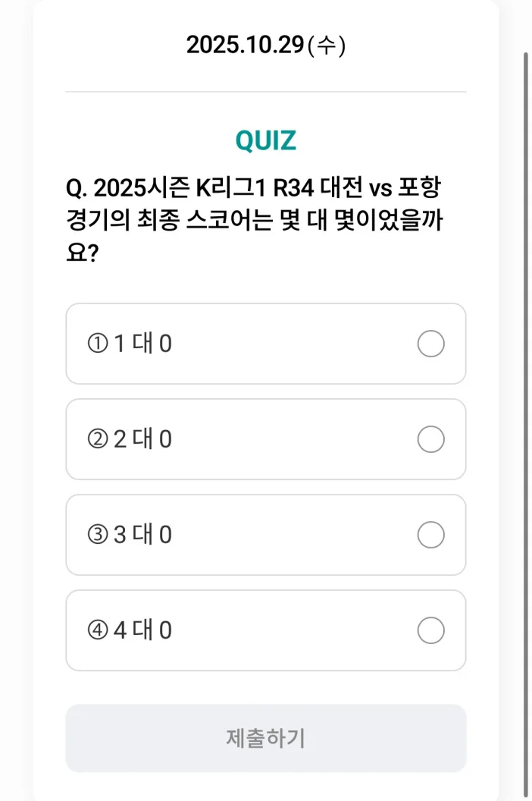Image resolution: width=532 pixels, height=801 pixels.
Task: Click the option card labeled ③ 3 대 0
Action: (x=265, y=535)
